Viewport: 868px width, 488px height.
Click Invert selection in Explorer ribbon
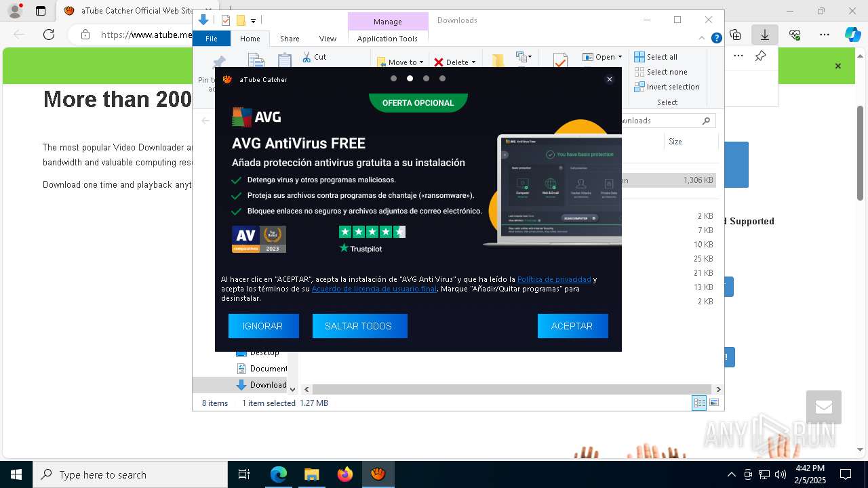pyautogui.click(x=667, y=87)
